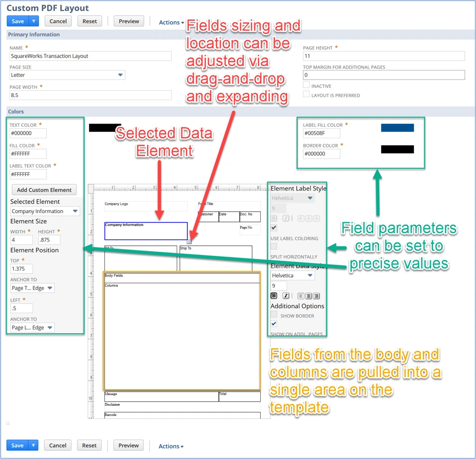Toggle bold in Element Data Style
Image resolution: width=476 pixels, height=459 pixels.
click(x=274, y=296)
